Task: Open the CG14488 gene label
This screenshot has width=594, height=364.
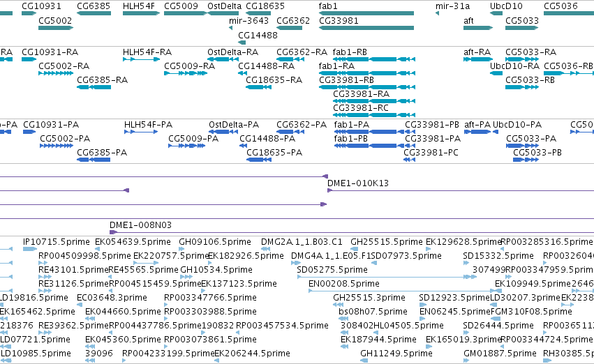Action: tap(258, 35)
